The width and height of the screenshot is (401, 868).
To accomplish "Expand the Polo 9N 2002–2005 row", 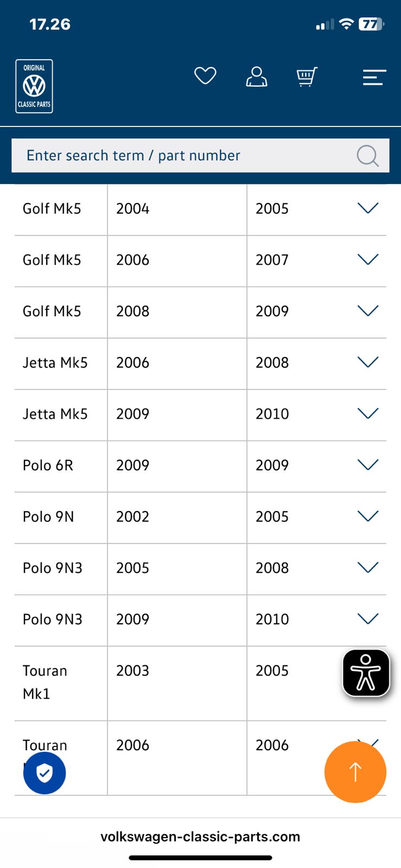I will [x=368, y=516].
